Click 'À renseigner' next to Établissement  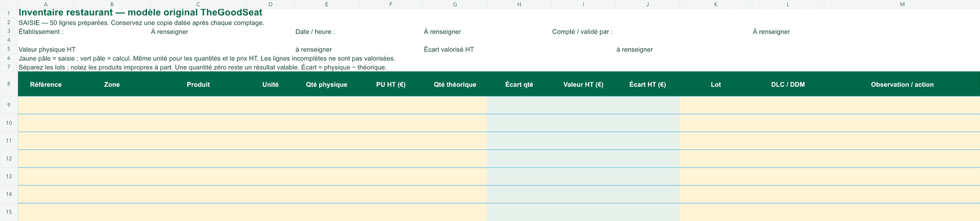(170, 32)
